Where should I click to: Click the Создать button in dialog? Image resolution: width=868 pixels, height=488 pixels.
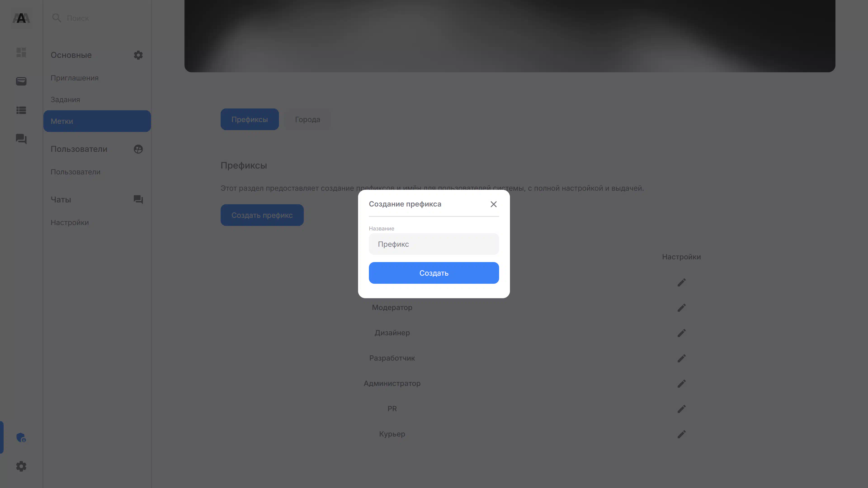tap(434, 273)
